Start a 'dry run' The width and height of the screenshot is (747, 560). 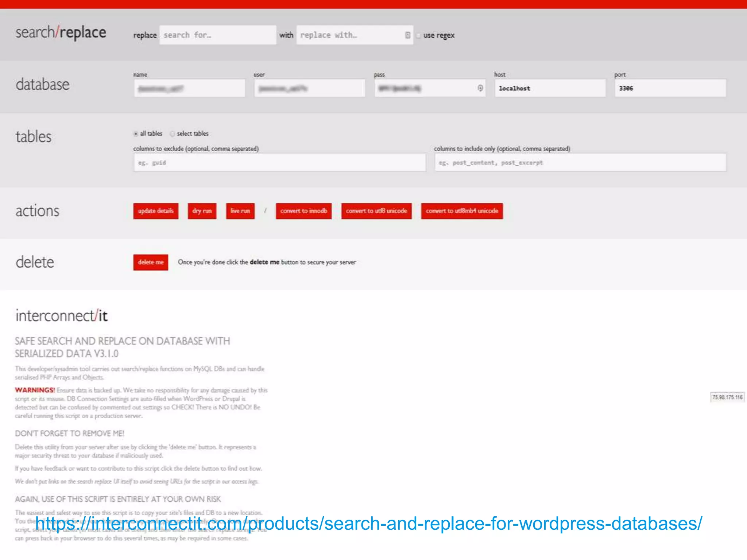(x=202, y=211)
